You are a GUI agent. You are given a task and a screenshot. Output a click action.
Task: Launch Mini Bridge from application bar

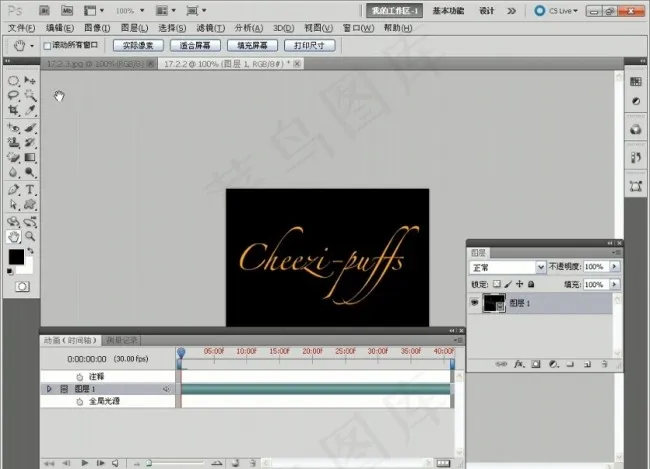click(x=67, y=10)
